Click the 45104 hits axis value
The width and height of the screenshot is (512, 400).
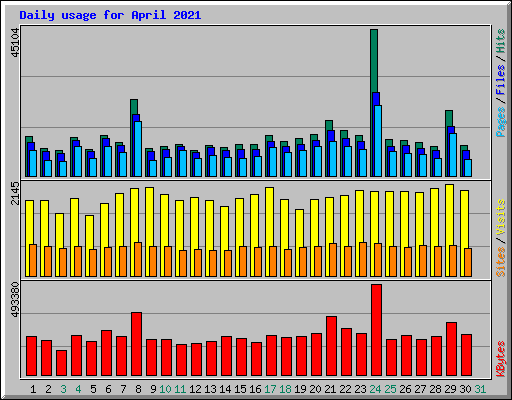tap(15, 43)
